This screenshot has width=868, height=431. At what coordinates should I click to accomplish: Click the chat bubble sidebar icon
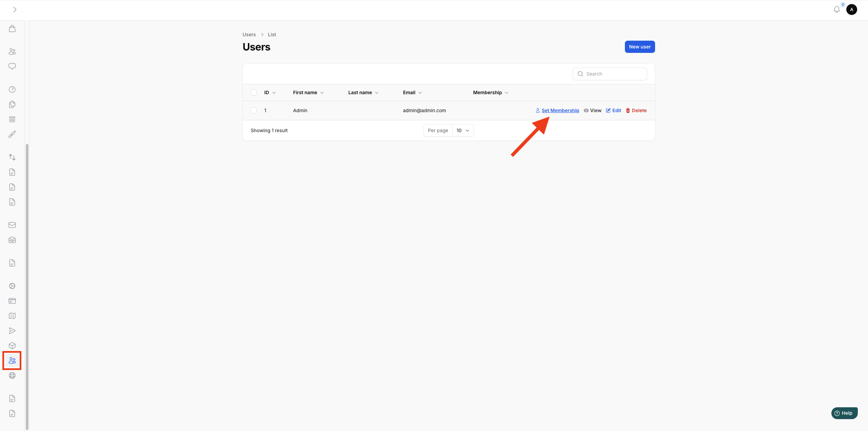pos(12,66)
